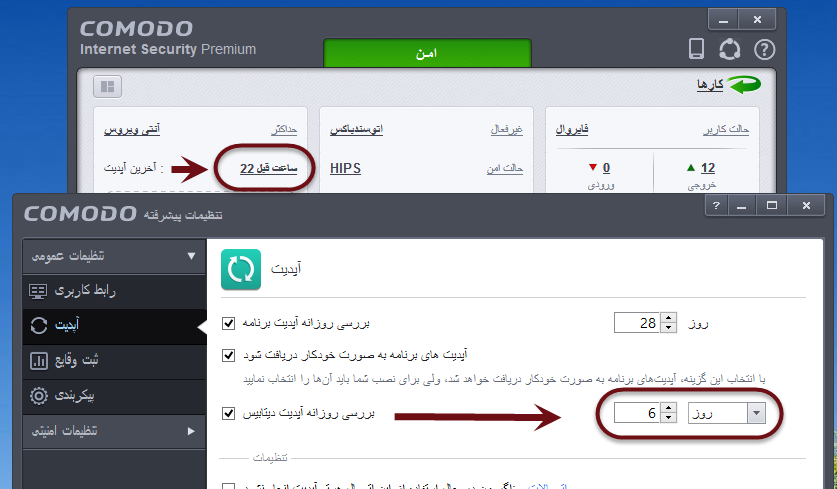Click the 22 ساعت قبل last update link
The width and height of the screenshot is (837, 489).
click(x=269, y=168)
